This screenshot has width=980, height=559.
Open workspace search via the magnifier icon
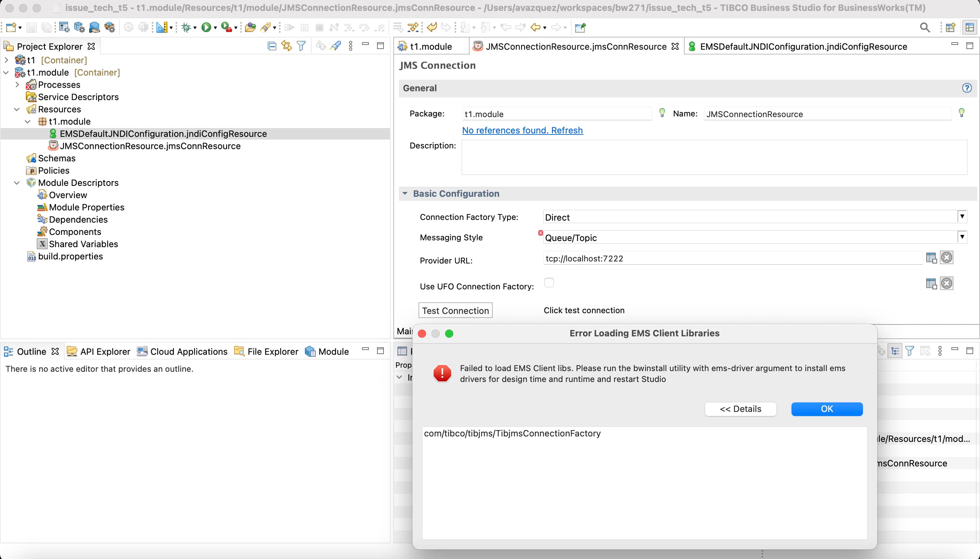(924, 27)
